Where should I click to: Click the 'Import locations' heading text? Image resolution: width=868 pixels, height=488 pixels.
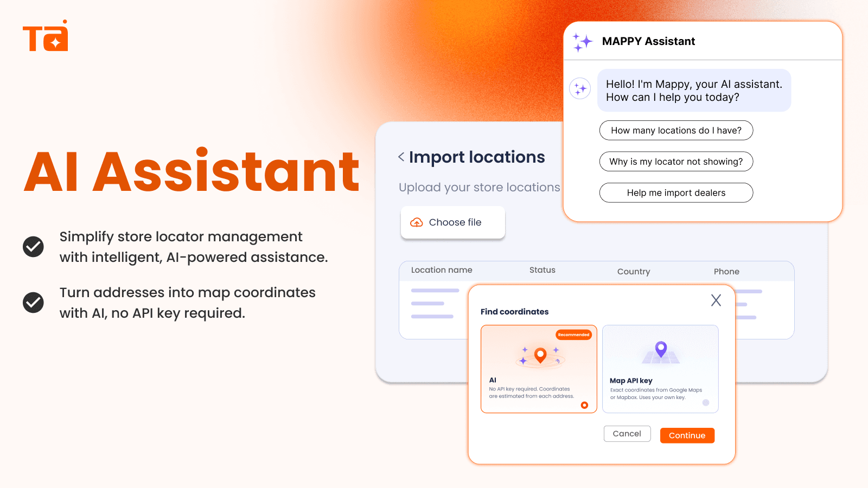pyautogui.click(x=477, y=157)
